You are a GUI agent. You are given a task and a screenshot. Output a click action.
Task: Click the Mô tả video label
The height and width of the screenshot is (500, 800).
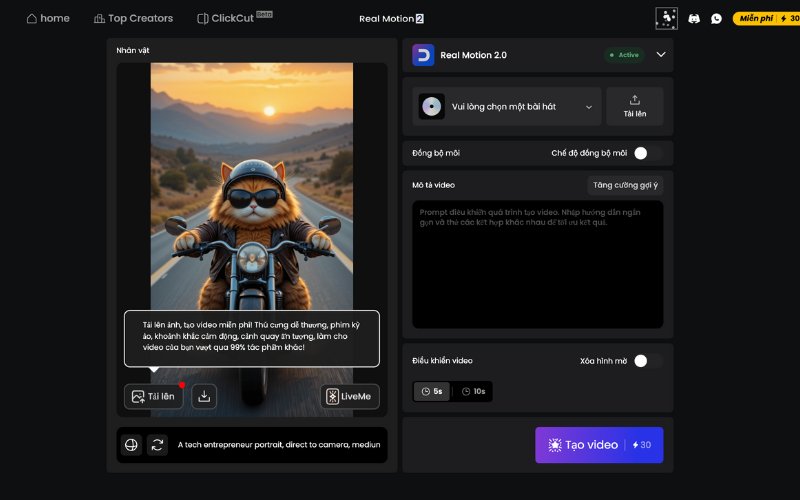tap(433, 185)
